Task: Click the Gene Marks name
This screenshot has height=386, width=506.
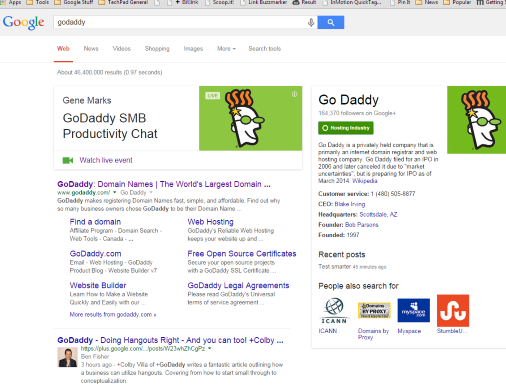Action: 87,100
